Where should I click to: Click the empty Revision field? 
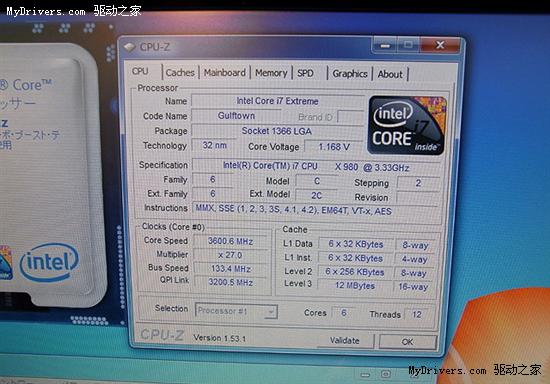click(418, 198)
